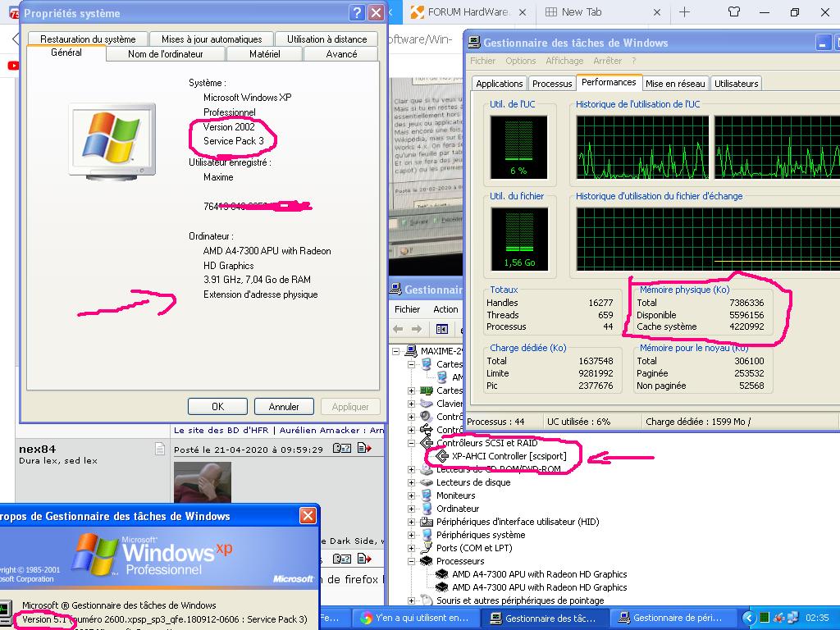The image size is (840, 630).
Task: Expand the Lecteurs de disque node
Action: click(x=412, y=482)
